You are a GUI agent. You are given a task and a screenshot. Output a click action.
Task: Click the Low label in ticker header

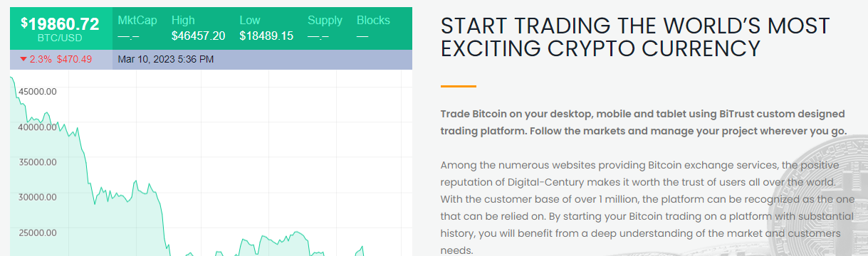250,20
